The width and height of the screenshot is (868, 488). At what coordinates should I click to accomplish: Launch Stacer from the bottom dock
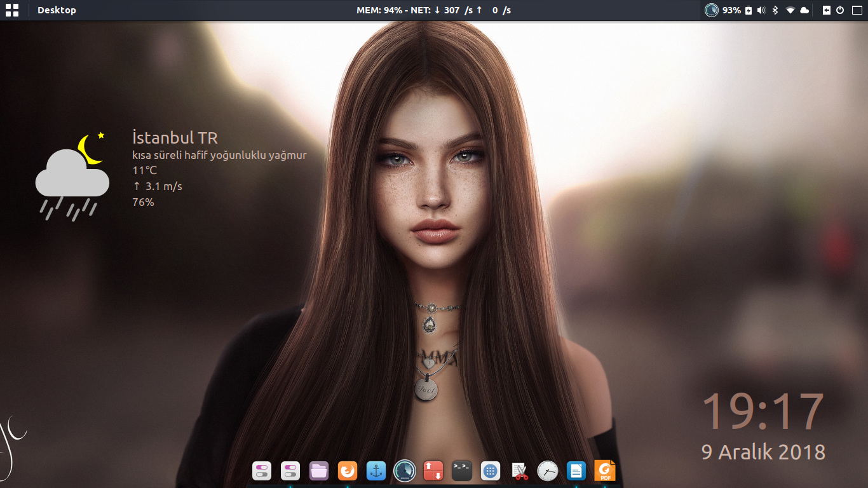tap(405, 471)
